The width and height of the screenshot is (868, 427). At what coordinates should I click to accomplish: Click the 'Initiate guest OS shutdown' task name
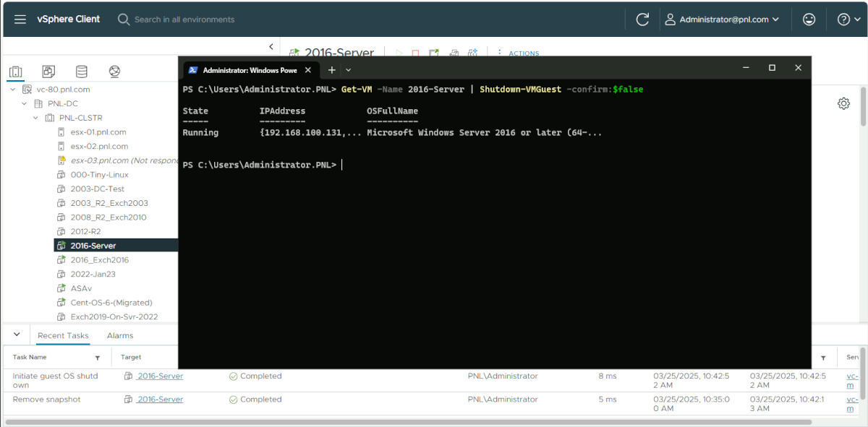55,381
